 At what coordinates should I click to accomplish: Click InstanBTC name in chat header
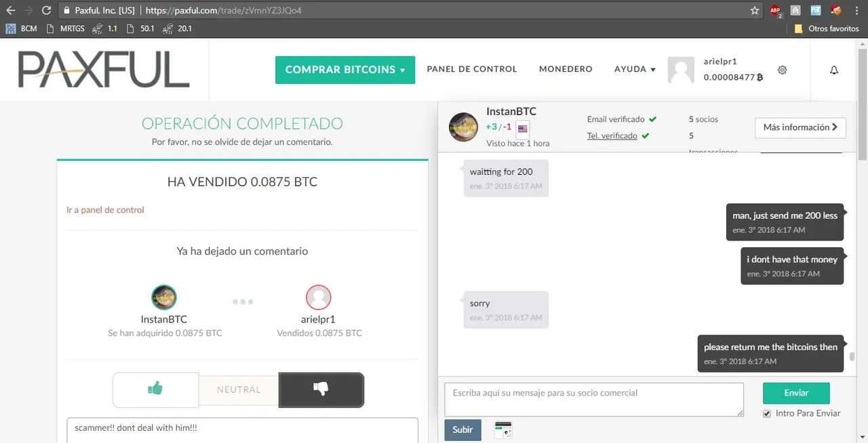pos(511,112)
